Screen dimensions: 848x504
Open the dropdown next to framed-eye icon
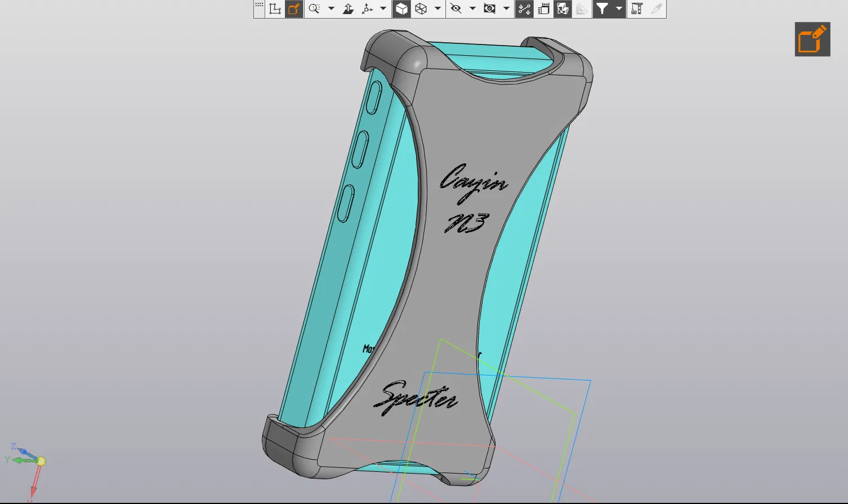coord(506,8)
